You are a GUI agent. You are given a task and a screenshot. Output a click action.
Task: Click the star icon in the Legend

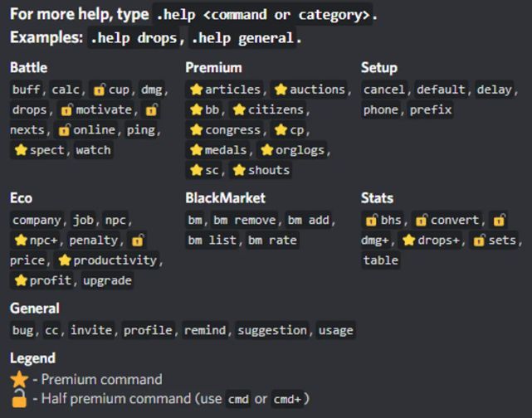pos(20,380)
